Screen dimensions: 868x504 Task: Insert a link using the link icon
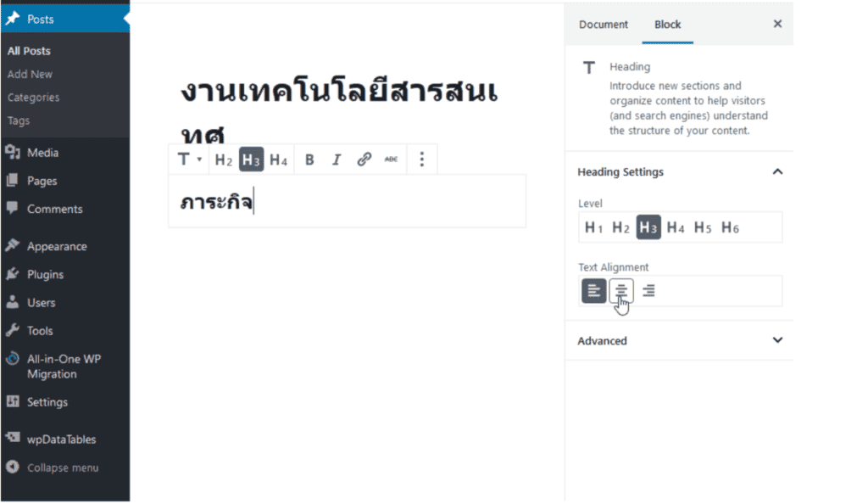364,159
